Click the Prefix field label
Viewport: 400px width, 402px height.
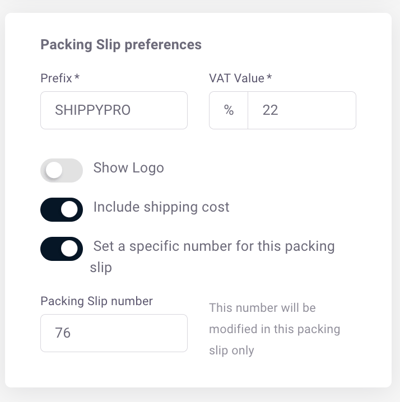[x=56, y=78]
